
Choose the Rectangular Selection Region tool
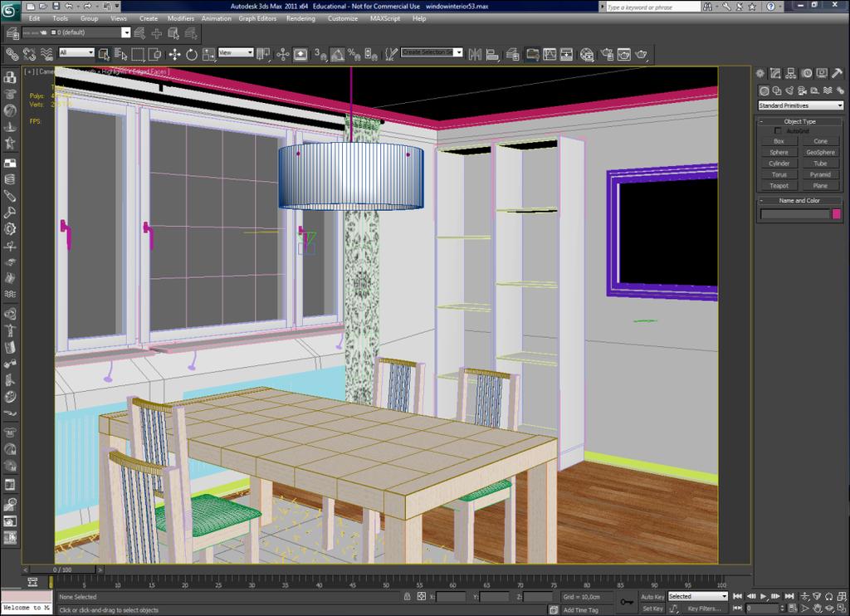(139, 54)
